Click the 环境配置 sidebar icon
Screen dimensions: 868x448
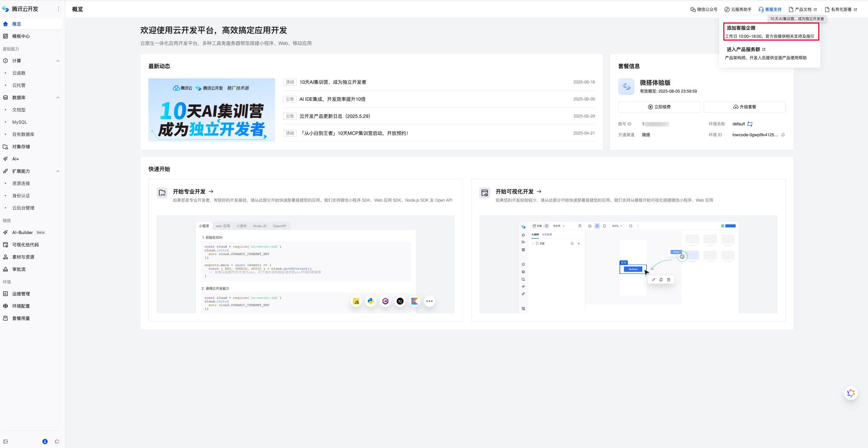point(5,306)
